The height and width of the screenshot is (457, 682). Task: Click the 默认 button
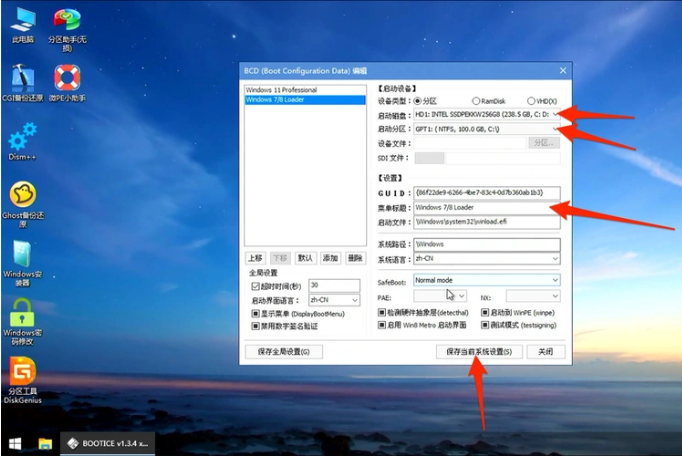[x=305, y=258]
